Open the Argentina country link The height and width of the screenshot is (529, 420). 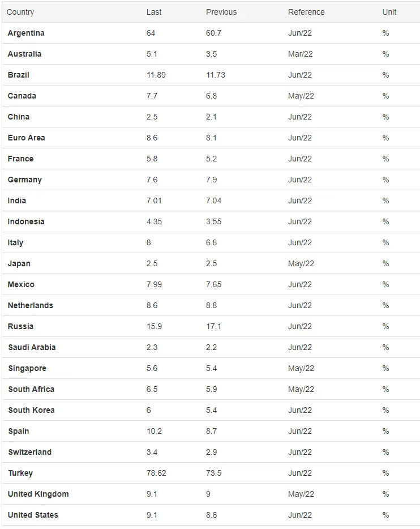[x=26, y=33]
